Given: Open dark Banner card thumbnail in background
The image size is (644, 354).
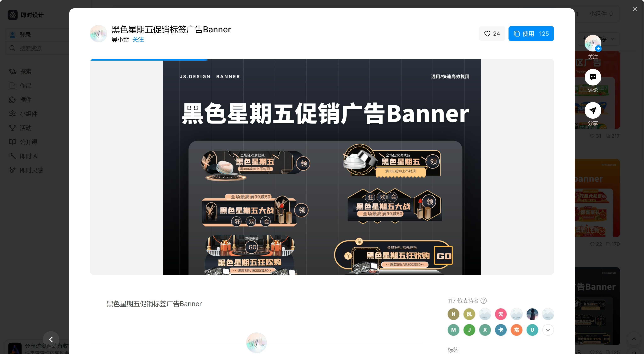Looking at the screenshot, I should click(597, 306).
